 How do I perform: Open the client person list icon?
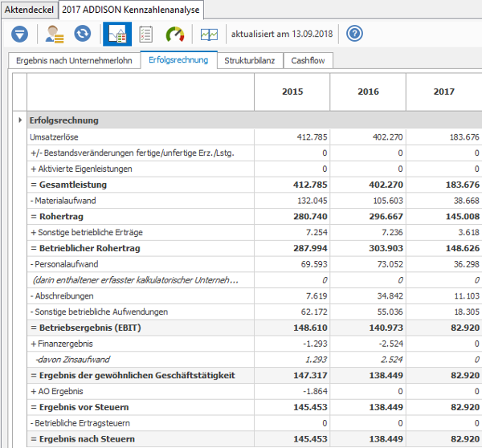click(x=55, y=34)
